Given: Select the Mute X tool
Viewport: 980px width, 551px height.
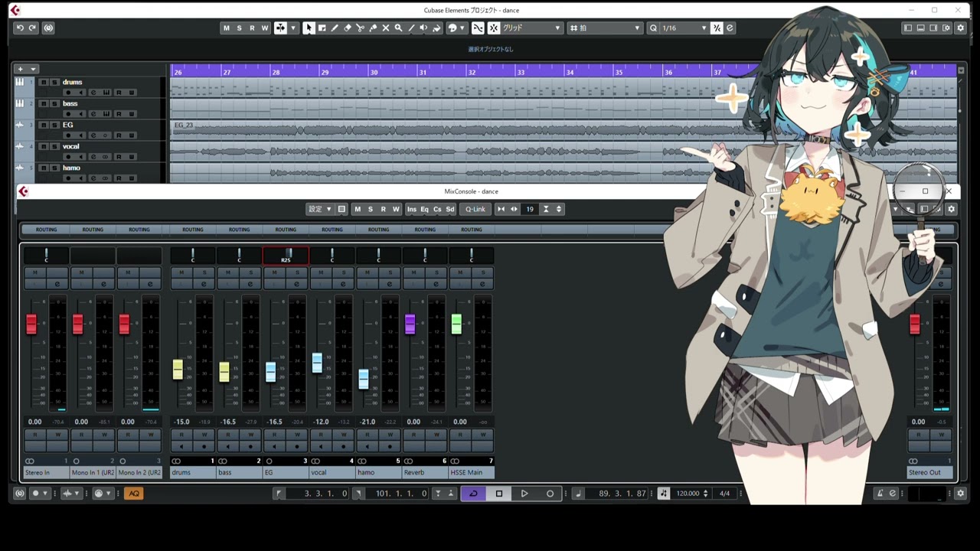Looking at the screenshot, I should [386, 28].
